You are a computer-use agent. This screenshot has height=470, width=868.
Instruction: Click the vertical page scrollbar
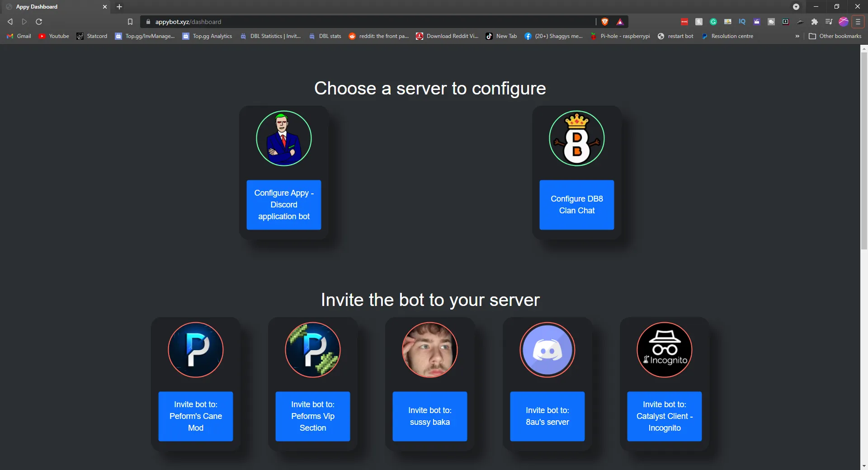[864, 149]
